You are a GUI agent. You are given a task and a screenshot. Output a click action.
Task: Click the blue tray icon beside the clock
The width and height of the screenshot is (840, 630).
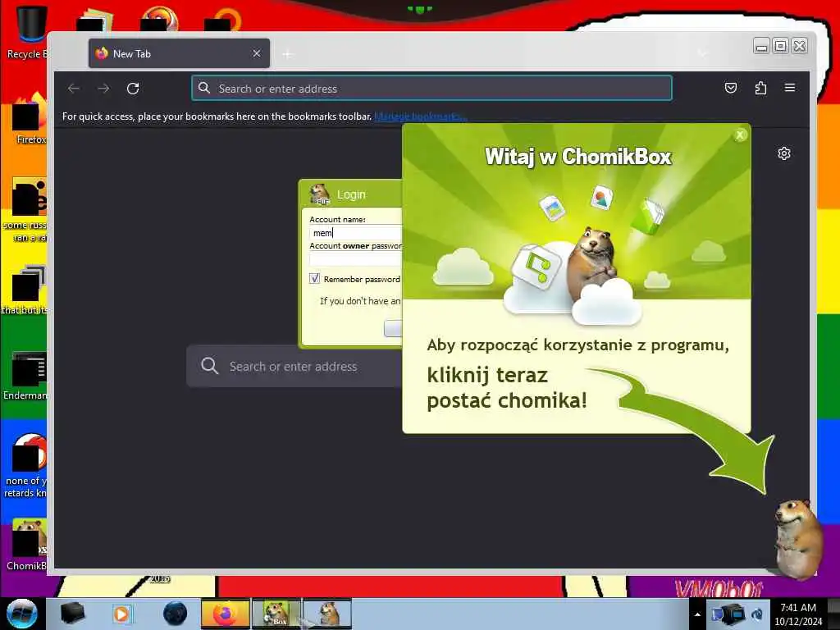click(x=757, y=614)
